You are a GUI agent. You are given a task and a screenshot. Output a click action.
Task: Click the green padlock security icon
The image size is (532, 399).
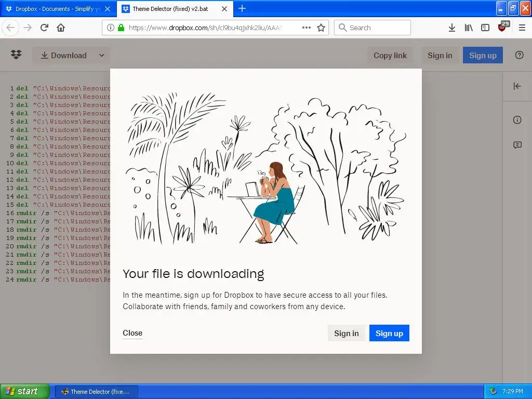pos(121,28)
